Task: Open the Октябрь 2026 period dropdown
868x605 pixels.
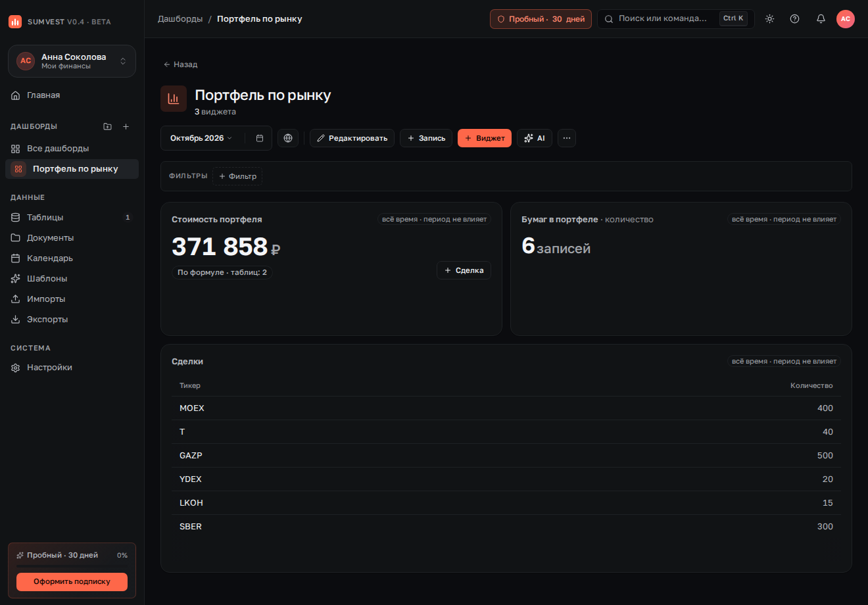Action: tap(201, 138)
